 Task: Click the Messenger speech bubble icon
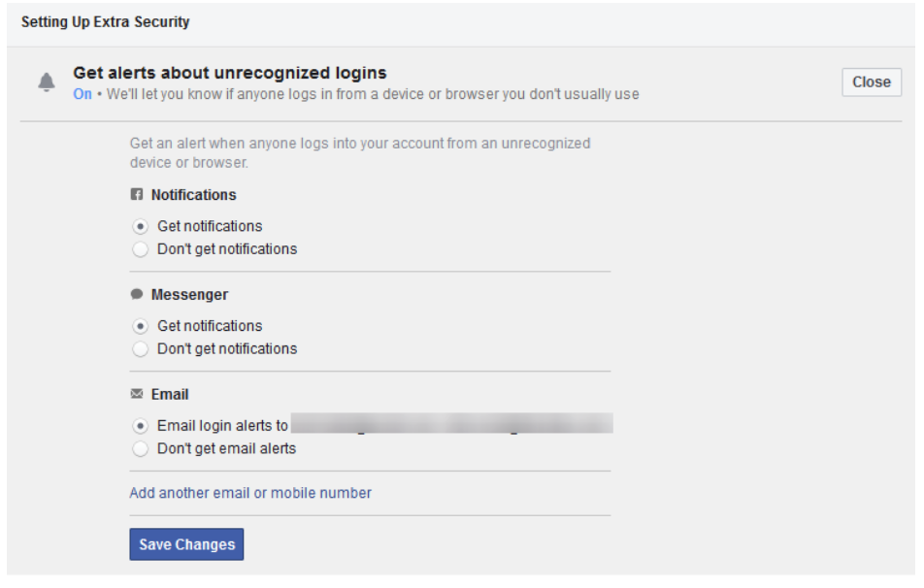click(x=137, y=295)
